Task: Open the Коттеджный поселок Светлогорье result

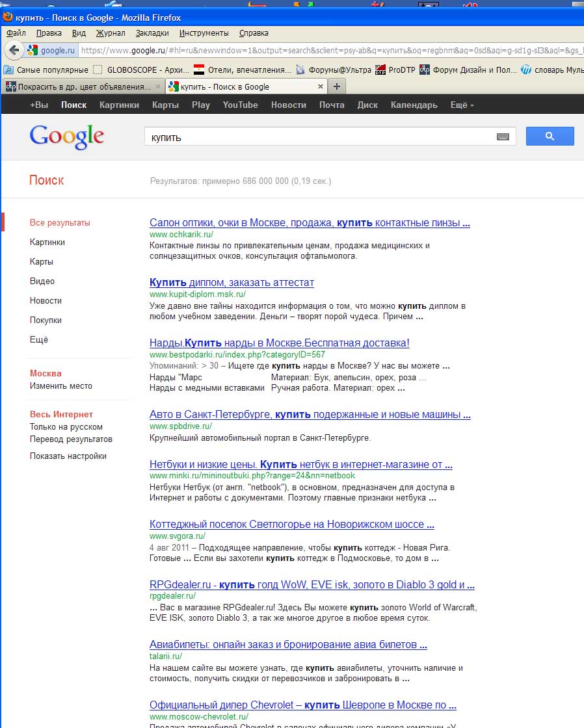Action: click(x=292, y=524)
